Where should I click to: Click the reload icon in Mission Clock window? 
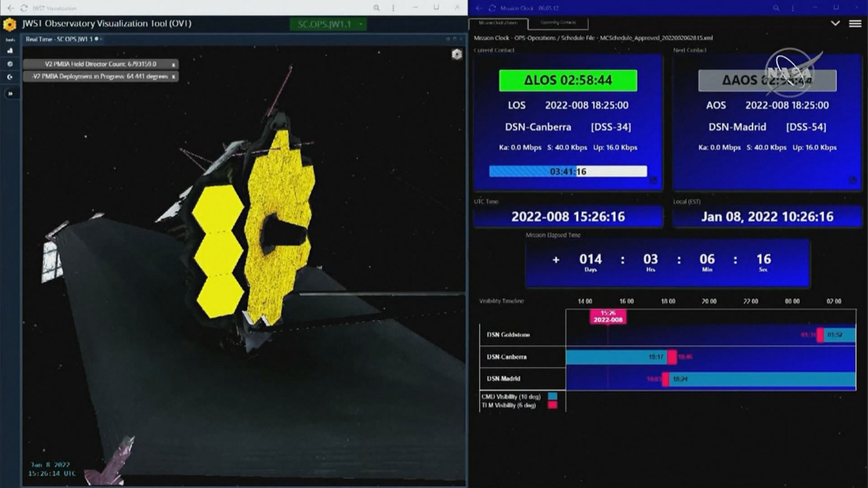point(492,8)
